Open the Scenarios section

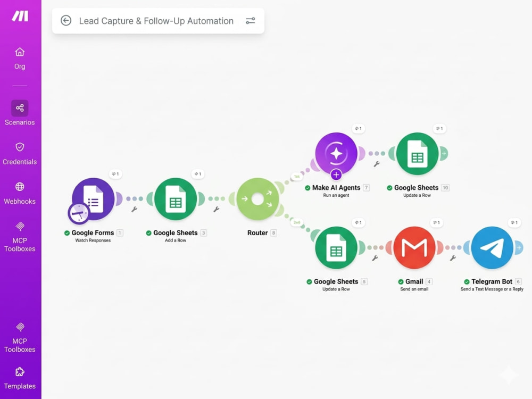[x=20, y=113]
